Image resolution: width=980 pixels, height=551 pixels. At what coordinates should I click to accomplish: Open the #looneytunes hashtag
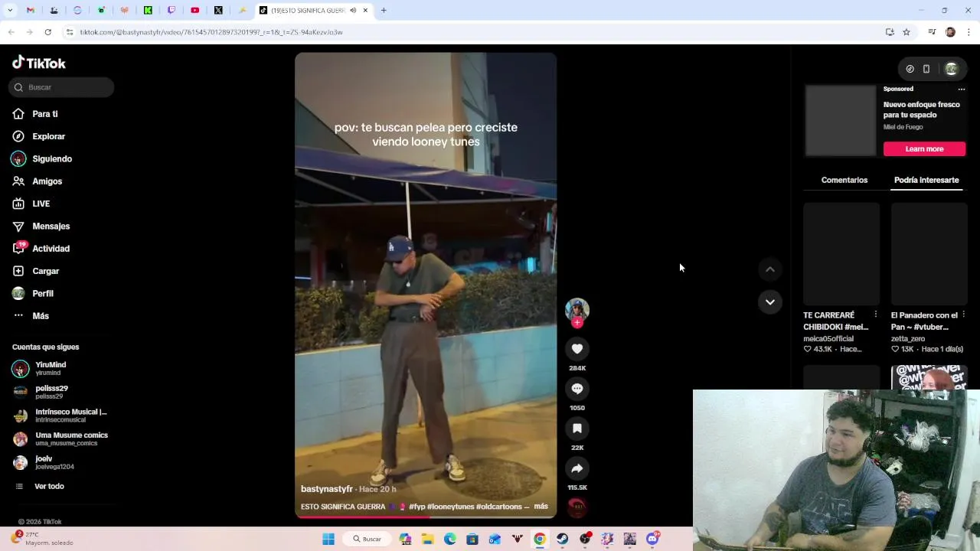coord(450,507)
